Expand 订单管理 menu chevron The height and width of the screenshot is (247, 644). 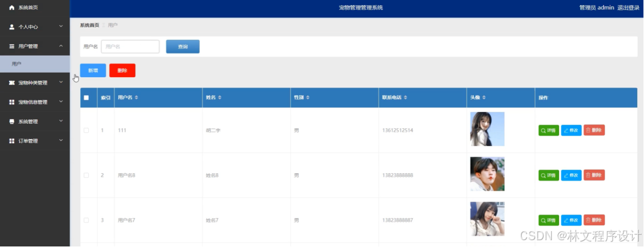[61, 140]
